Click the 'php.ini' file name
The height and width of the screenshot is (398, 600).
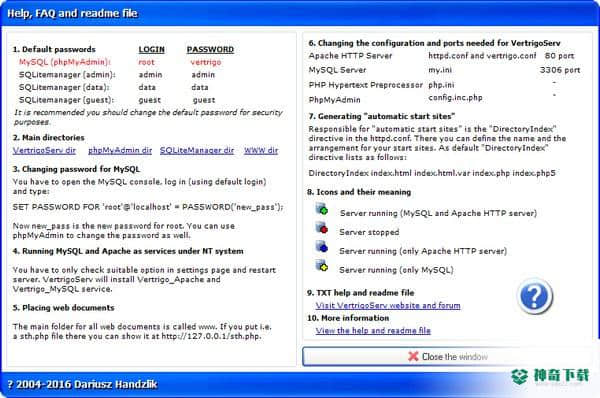click(441, 85)
